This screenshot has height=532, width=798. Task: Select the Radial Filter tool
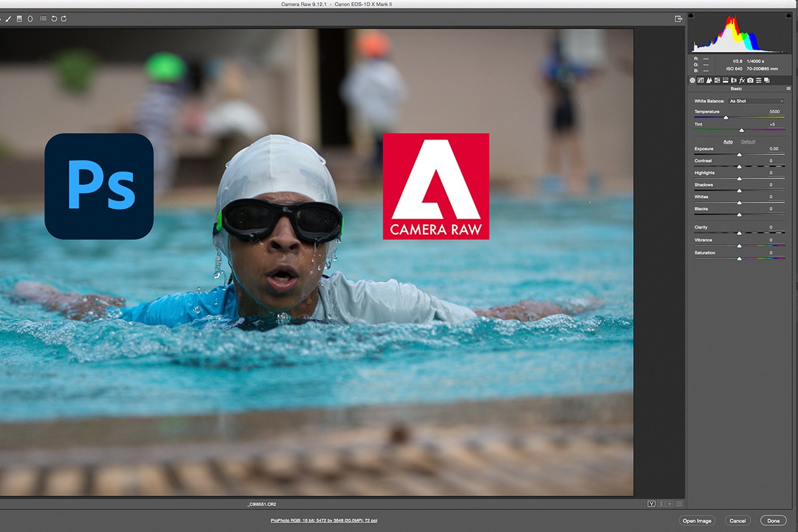pos(30,19)
